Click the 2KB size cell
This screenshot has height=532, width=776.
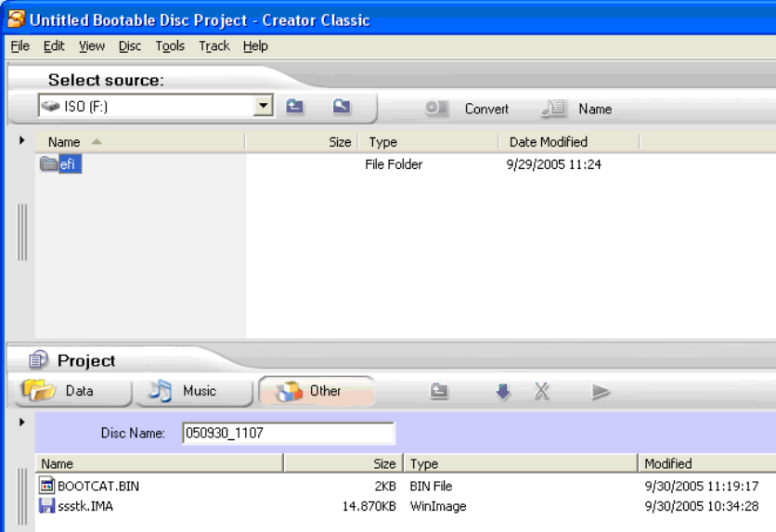[385, 486]
